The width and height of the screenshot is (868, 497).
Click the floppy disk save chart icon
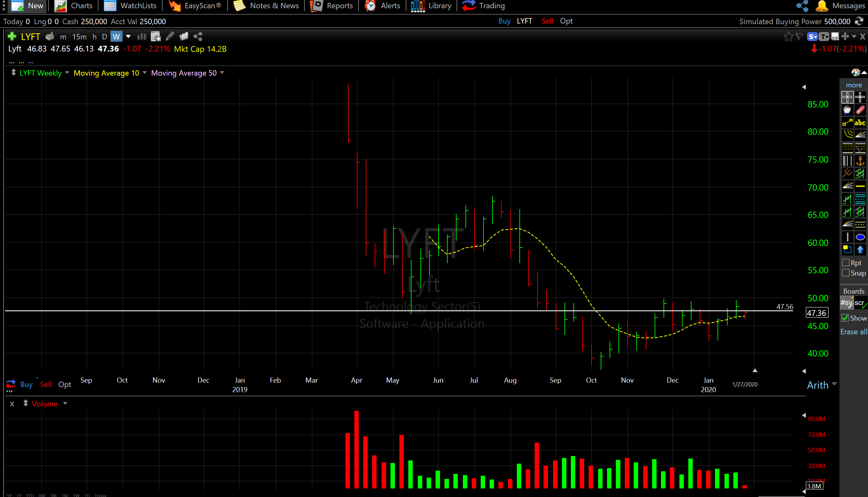click(x=835, y=36)
